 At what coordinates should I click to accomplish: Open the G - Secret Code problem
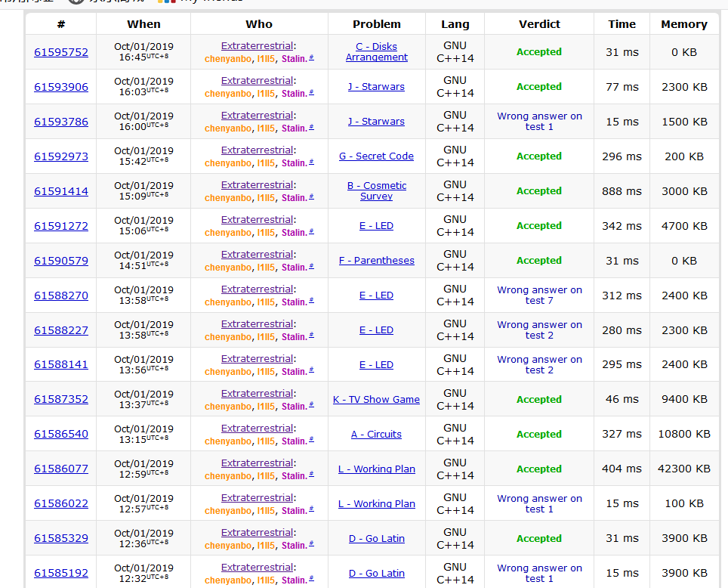point(376,156)
